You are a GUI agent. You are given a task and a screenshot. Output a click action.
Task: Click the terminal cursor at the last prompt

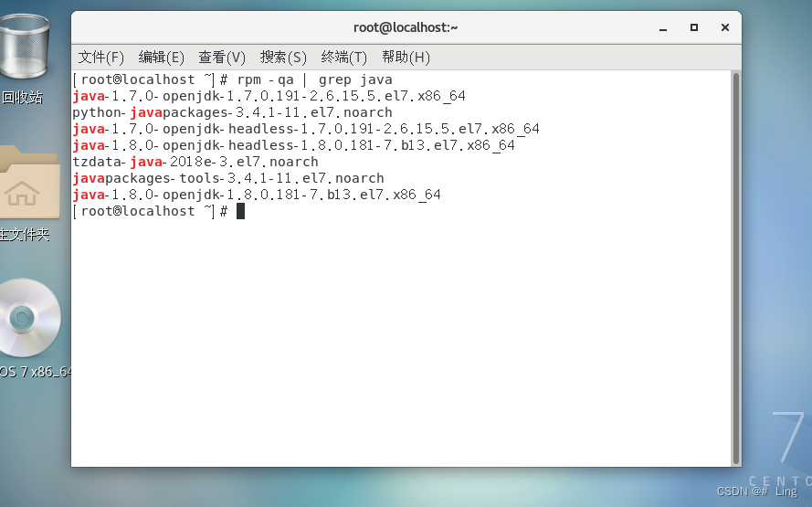(240, 211)
